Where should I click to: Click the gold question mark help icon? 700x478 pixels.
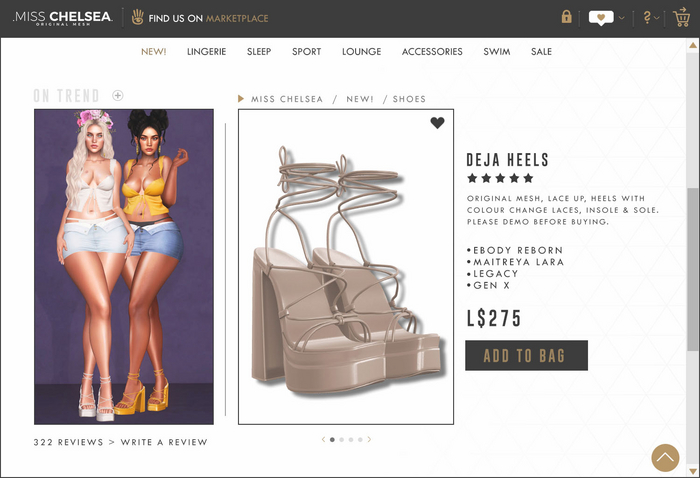647,17
